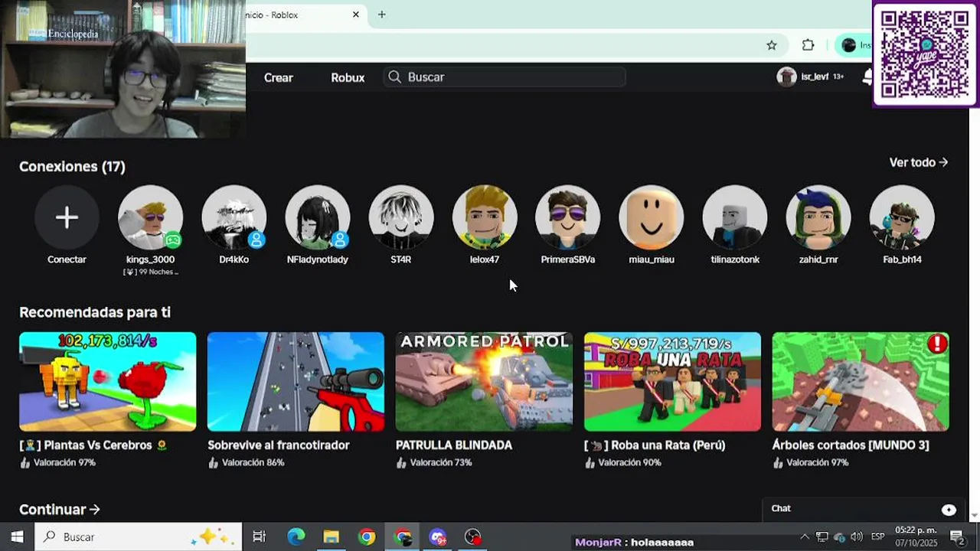Screen dimensions: 980x551
Task: Open the browser Extensions puzzle icon
Action: point(808,45)
